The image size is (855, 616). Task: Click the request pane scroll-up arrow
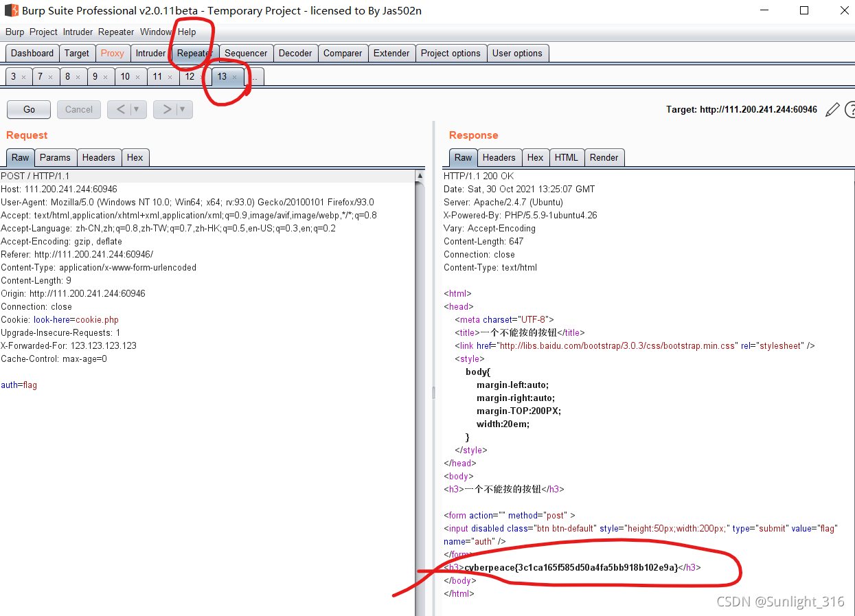pos(420,176)
